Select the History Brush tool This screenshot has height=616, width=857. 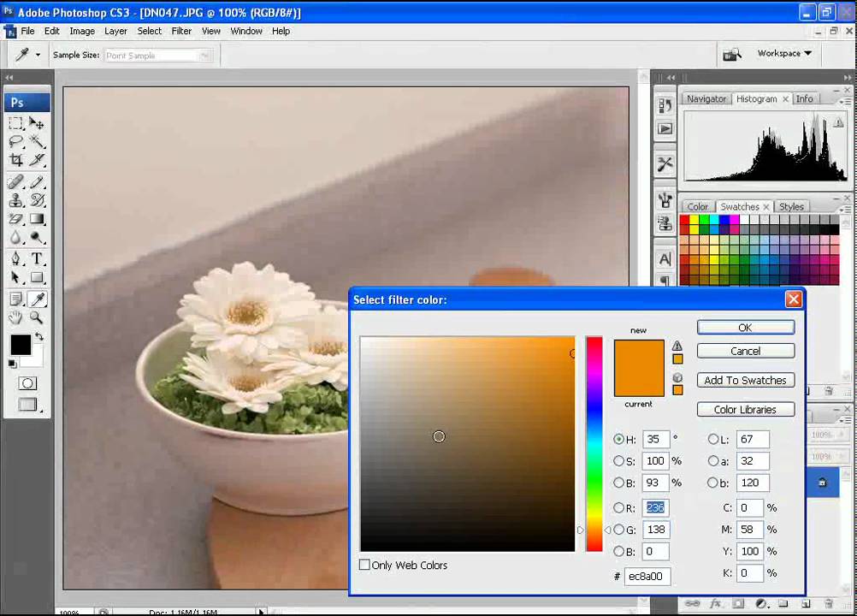tap(37, 200)
